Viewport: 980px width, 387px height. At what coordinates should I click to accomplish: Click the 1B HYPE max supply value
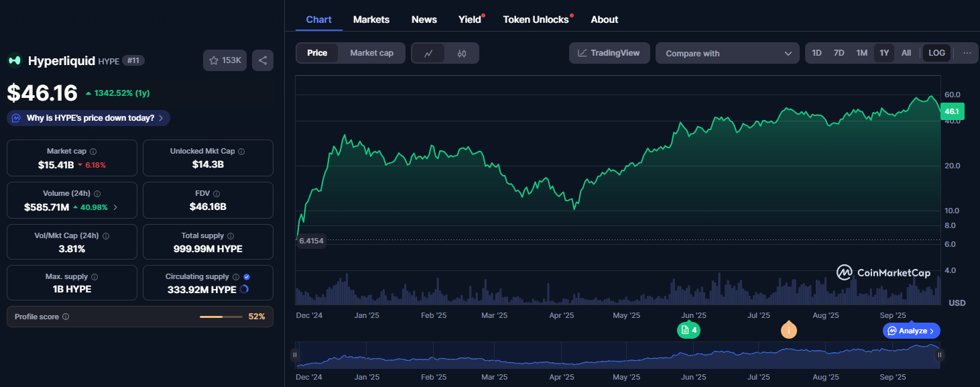pos(72,290)
